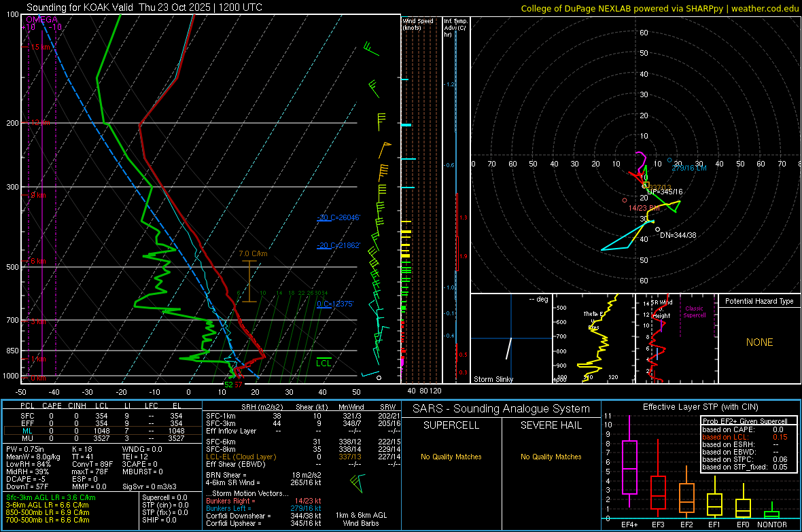The height and width of the screenshot is (532, 802).
Task: Click the CINH column header
Action: click(77, 406)
